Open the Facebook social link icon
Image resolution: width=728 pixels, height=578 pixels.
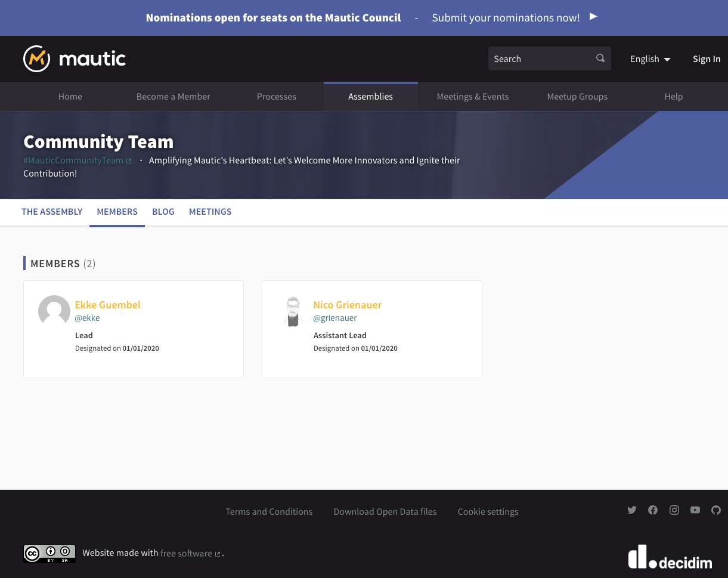point(653,510)
